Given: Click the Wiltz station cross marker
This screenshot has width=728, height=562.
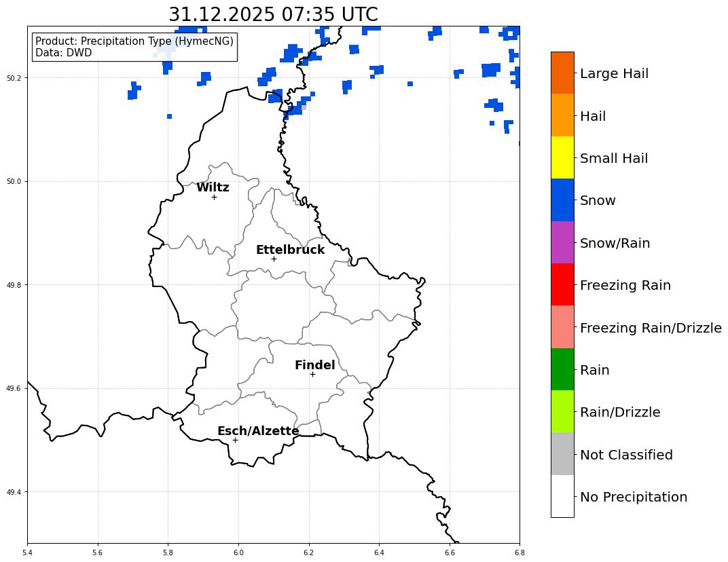Looking at the screenshot, I should click(x=214, y=198).
